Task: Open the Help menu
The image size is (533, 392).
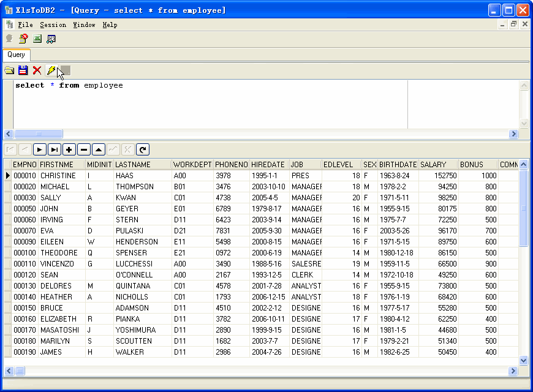Action: [110, 25]
